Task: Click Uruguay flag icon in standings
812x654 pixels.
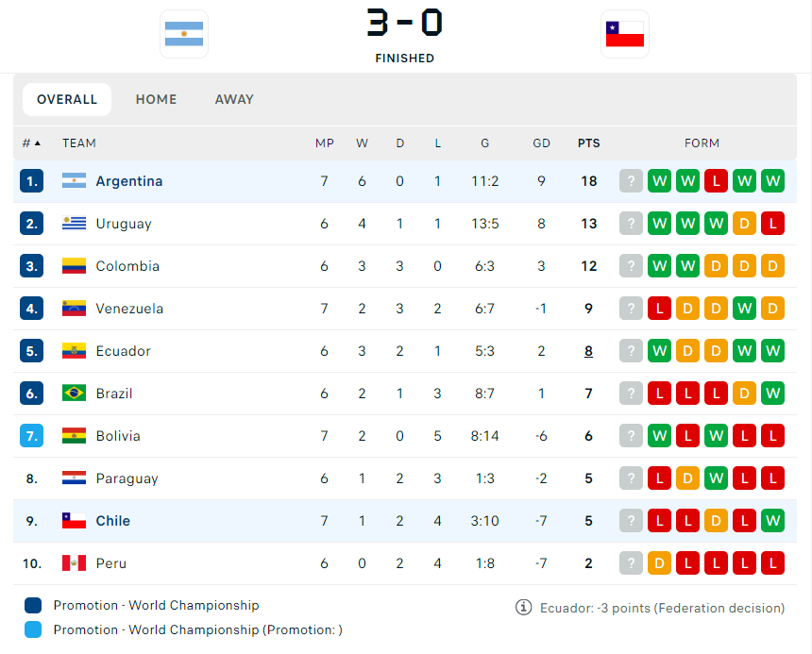Action: (x=74, y=224)
